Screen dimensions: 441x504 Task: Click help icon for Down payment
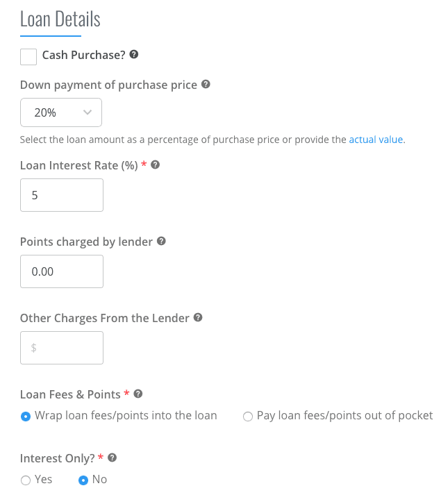pyautogui.click(x=206, y=84)
